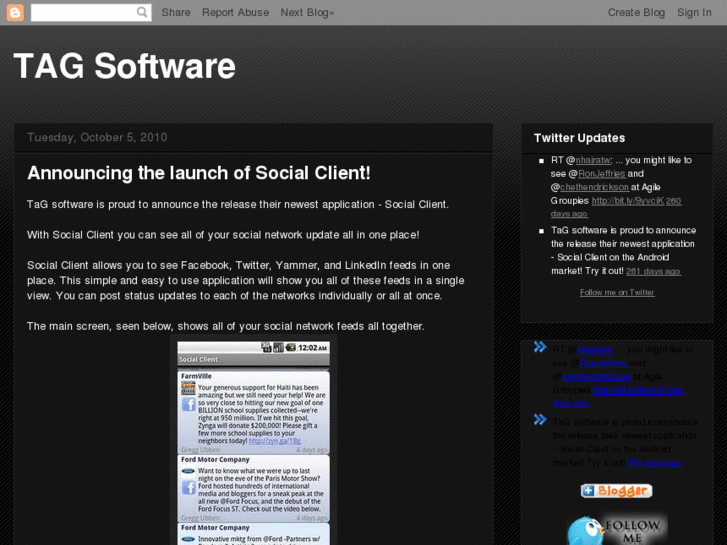
Task: Click date header Tuesday, October 5, 2010
Action: coord(97,137)
